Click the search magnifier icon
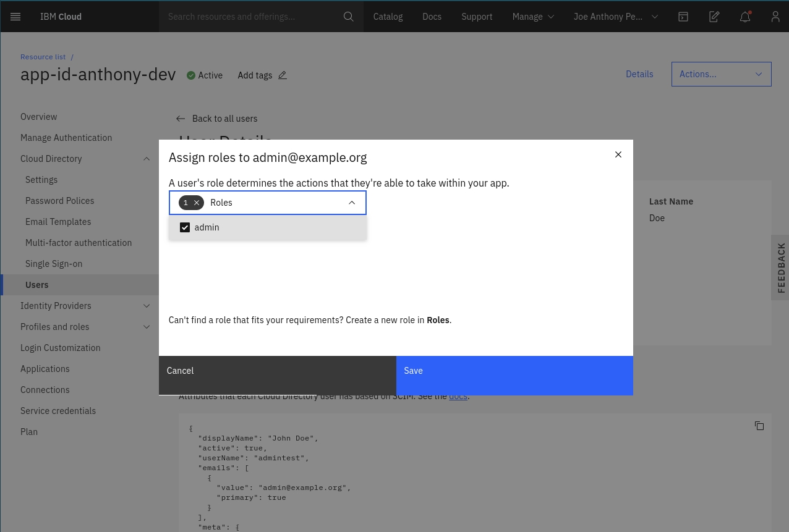 click(x=349, y=17)
